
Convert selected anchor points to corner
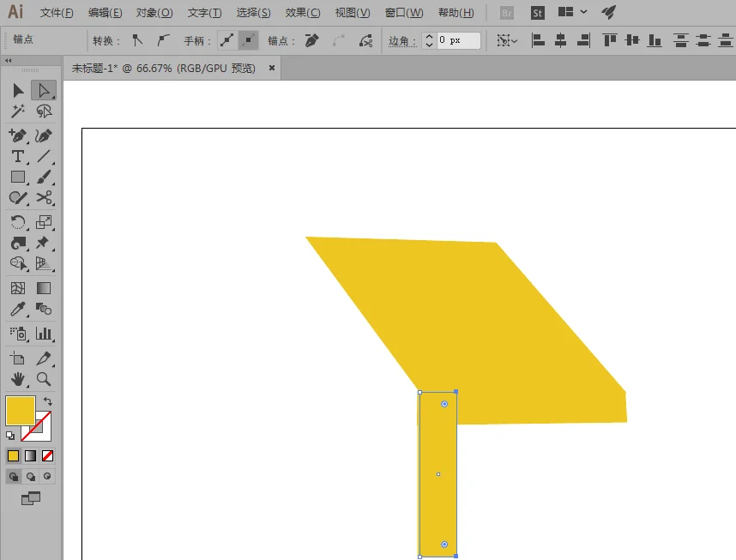pyautogui.click(x=137, y=41)
